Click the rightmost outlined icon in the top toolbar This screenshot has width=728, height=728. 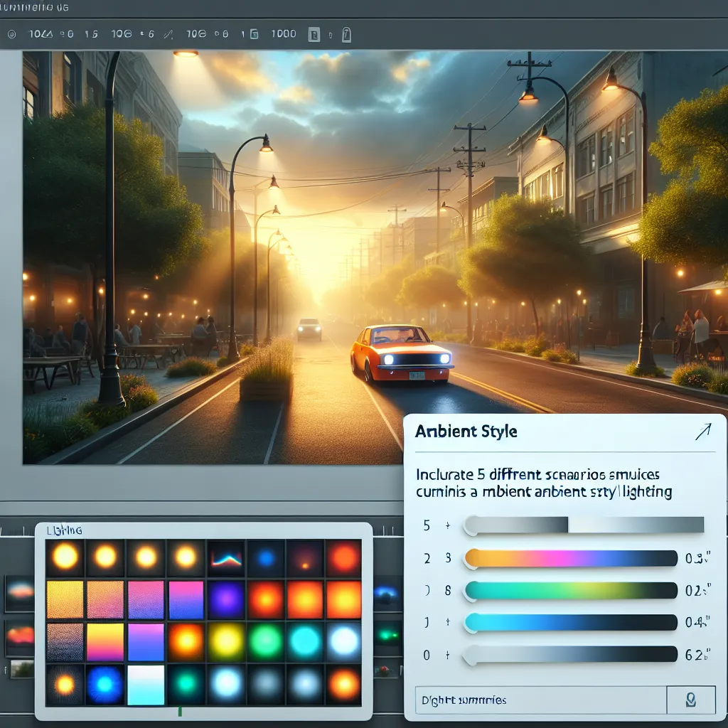[x=346, y=34]
